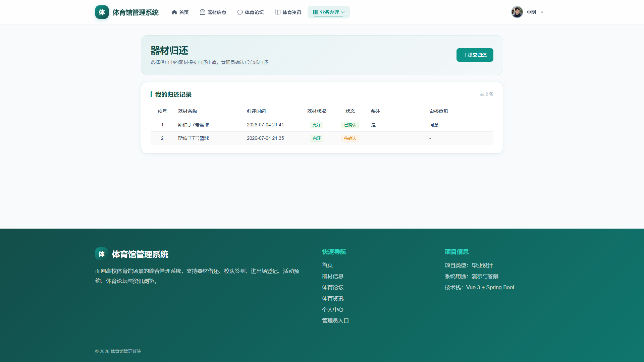
Task: Click the chat bubble icon beside 体育论坛
Action: click(240, 12)
